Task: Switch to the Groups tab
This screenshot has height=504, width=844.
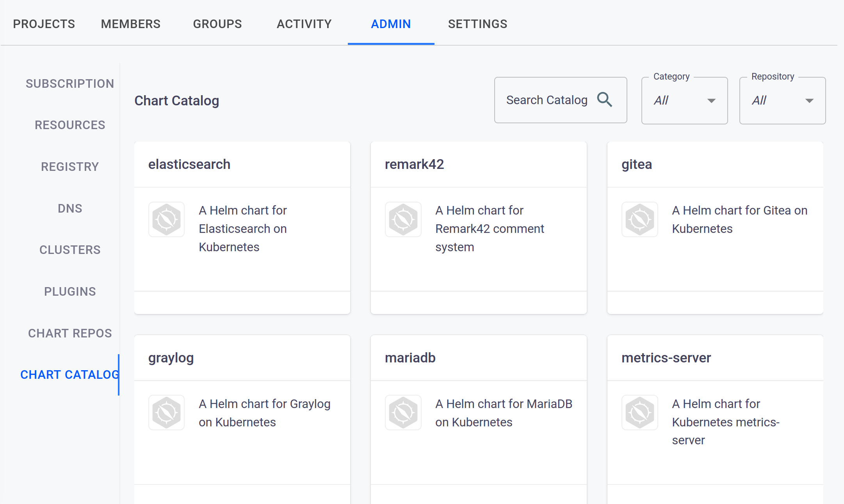Action: [x=217, y=24]
